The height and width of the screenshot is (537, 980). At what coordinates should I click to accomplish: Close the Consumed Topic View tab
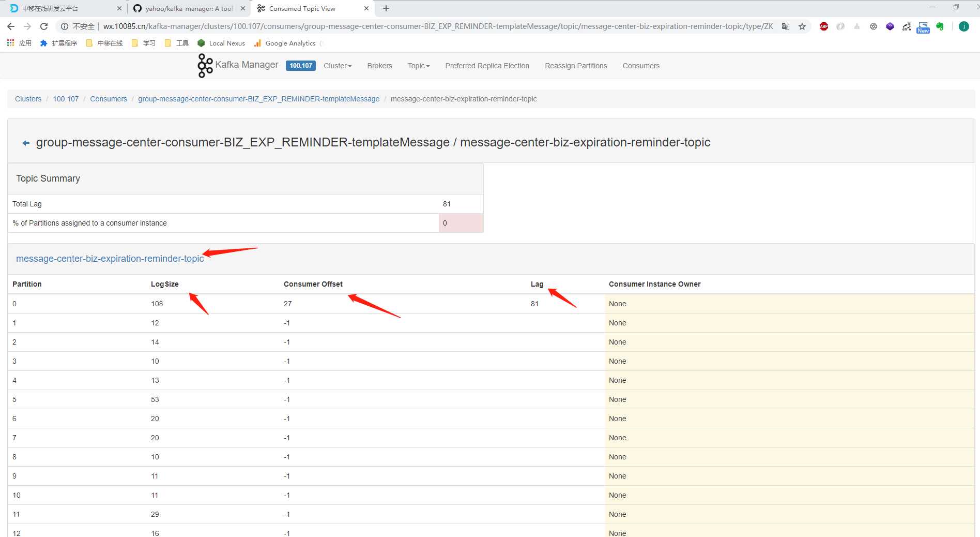[x=366, y=8]
